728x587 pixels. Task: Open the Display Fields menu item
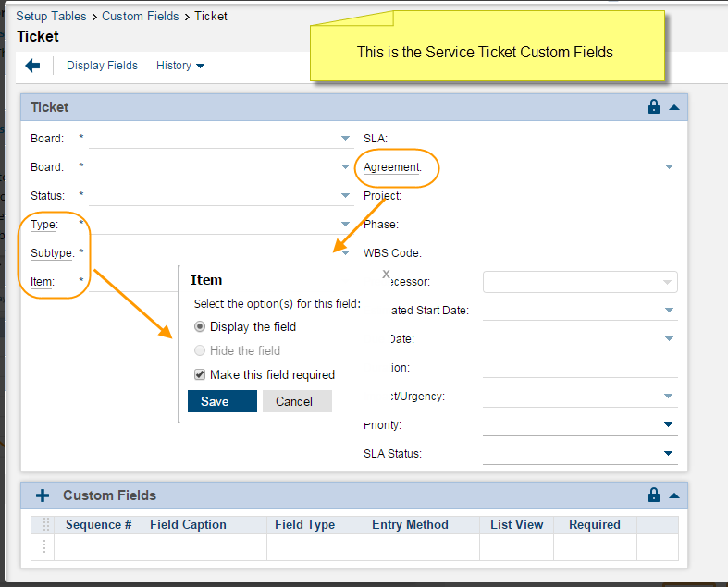pos(102,66)
